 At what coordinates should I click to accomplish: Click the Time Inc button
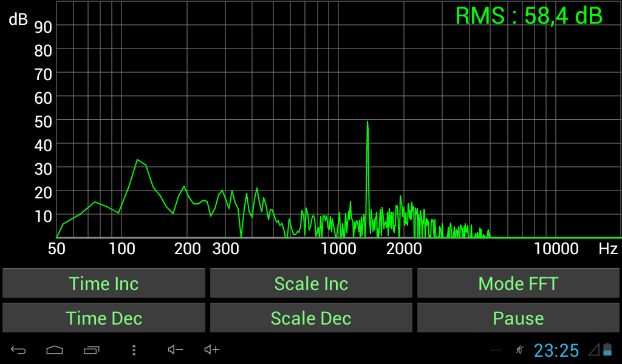pos(104,283)
